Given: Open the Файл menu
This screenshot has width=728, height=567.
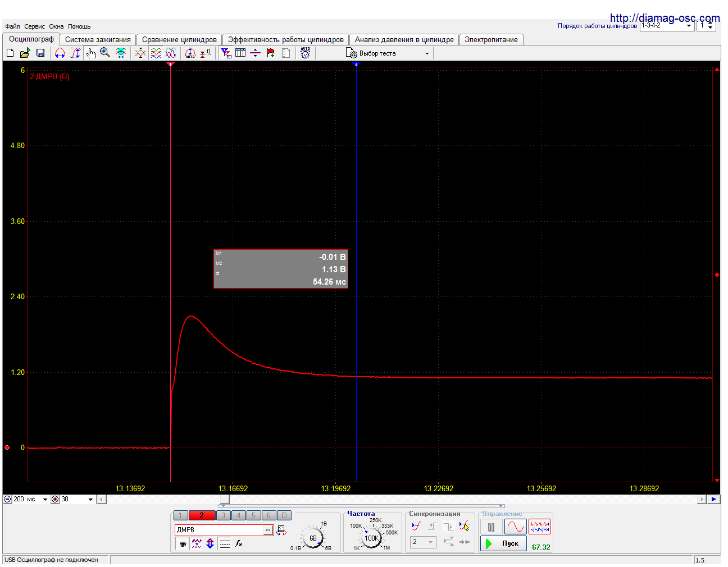Looking at the screenshot, I should pyautogui.click(x=12, y=26).
